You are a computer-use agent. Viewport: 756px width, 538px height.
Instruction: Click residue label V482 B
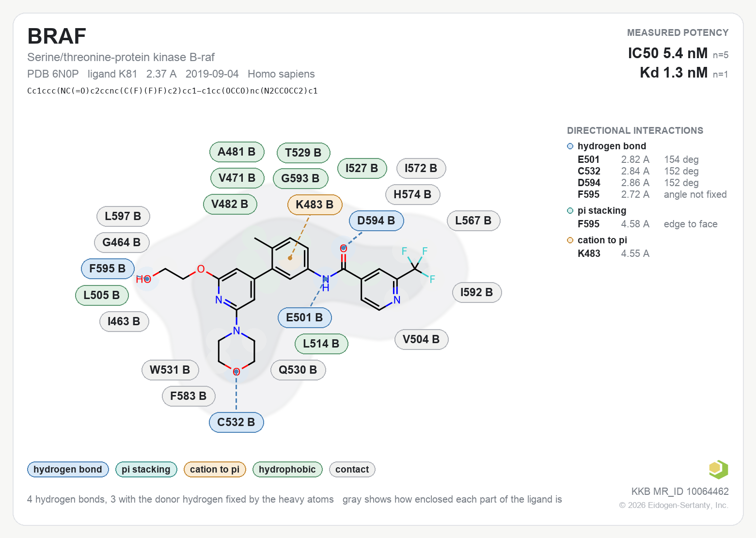point(230,205)
